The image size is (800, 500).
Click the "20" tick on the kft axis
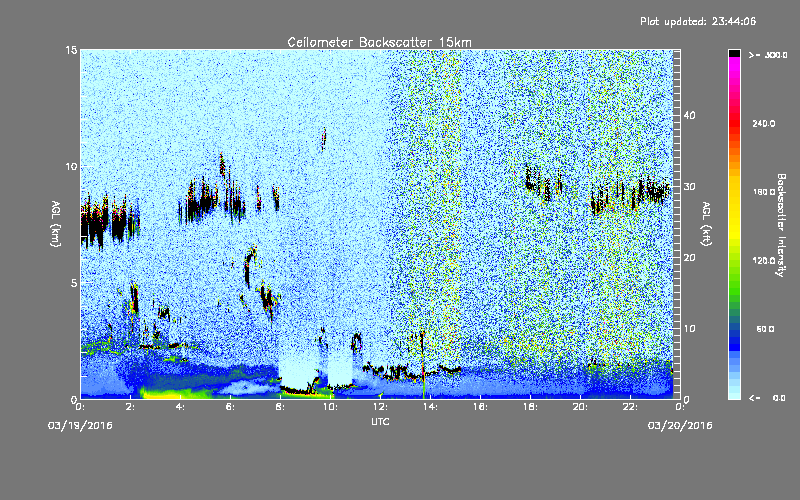click(689, 258)
